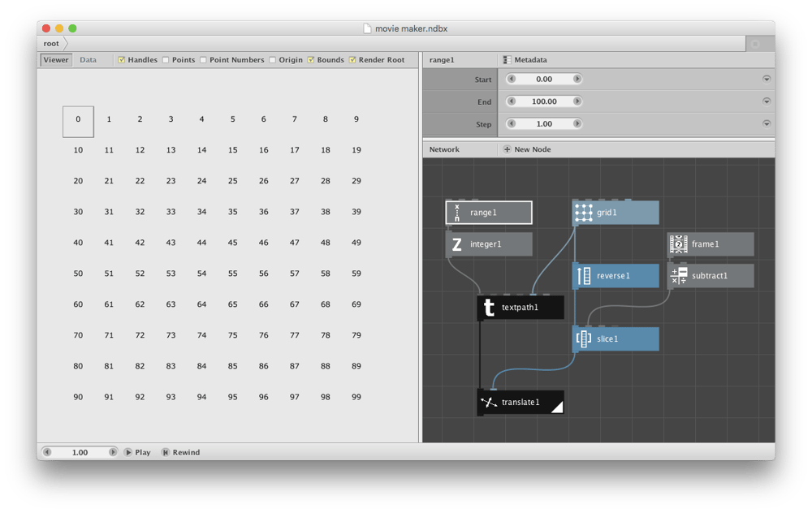Click the End value field showing 100.00

(x=544, y=101)
